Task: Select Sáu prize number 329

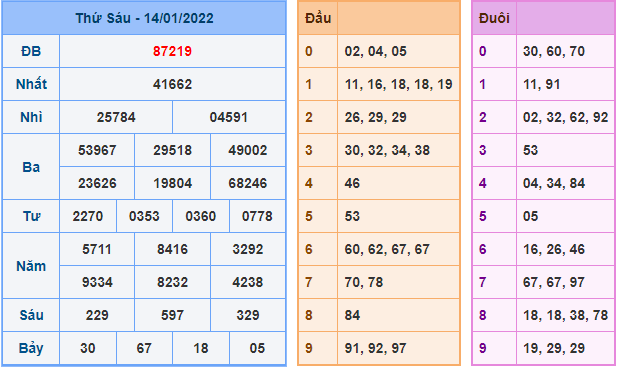Action: (248, 315)
